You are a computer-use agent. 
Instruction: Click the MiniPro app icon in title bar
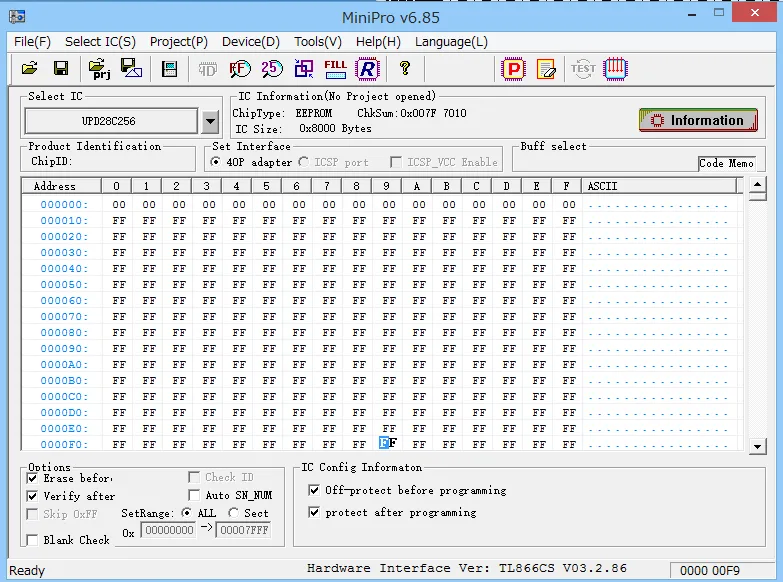(x=17, y=16)
